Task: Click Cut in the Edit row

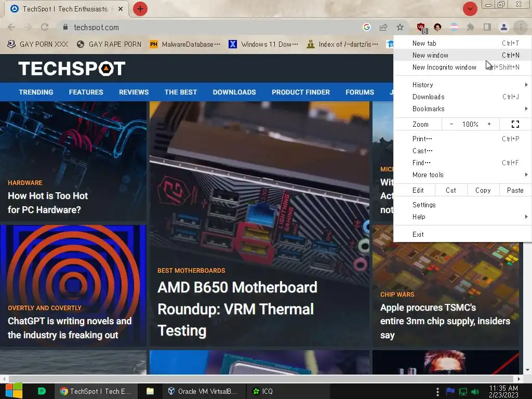Action: (x=451, y=190)
